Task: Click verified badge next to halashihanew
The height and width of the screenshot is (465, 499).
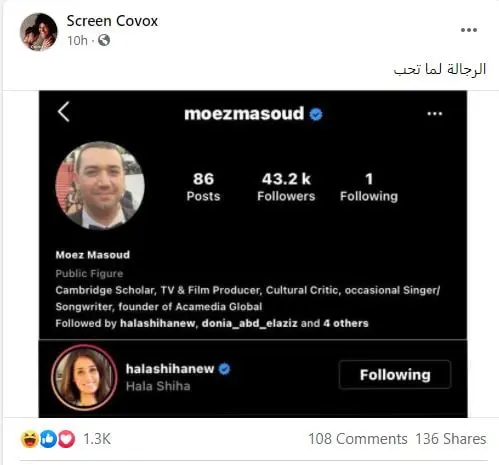Action: click(x=224, y=369)
